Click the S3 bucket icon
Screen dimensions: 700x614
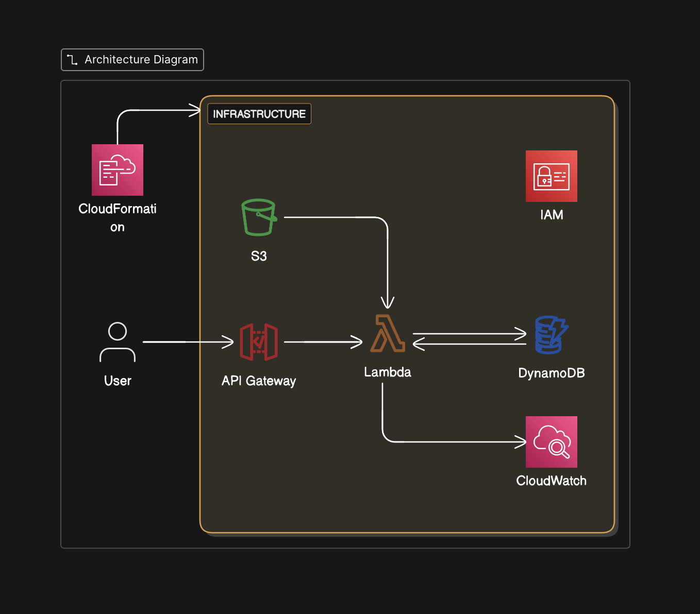259,217
